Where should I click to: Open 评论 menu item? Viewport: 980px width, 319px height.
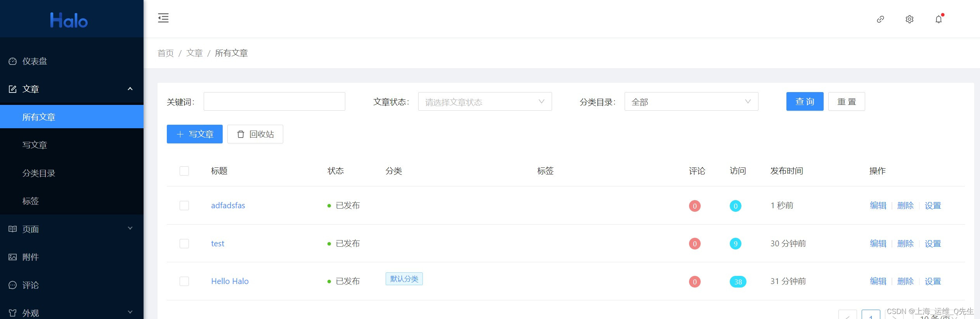coord(72,285)
